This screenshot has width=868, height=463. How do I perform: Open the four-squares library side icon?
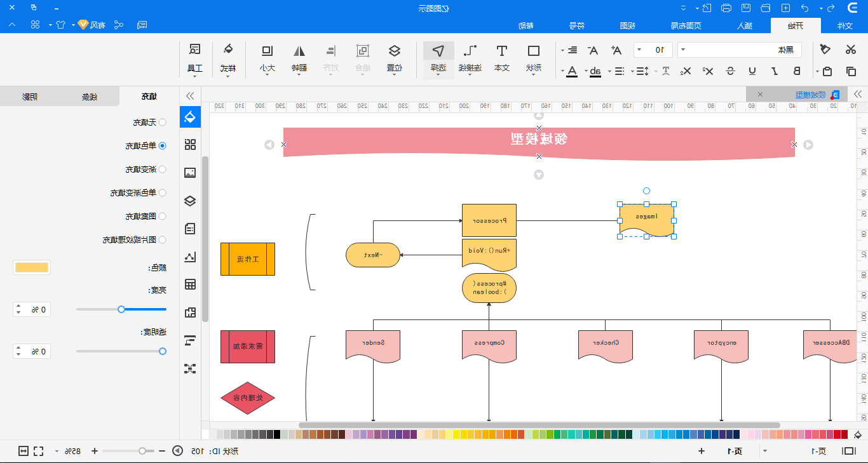[x=190, y=145]
